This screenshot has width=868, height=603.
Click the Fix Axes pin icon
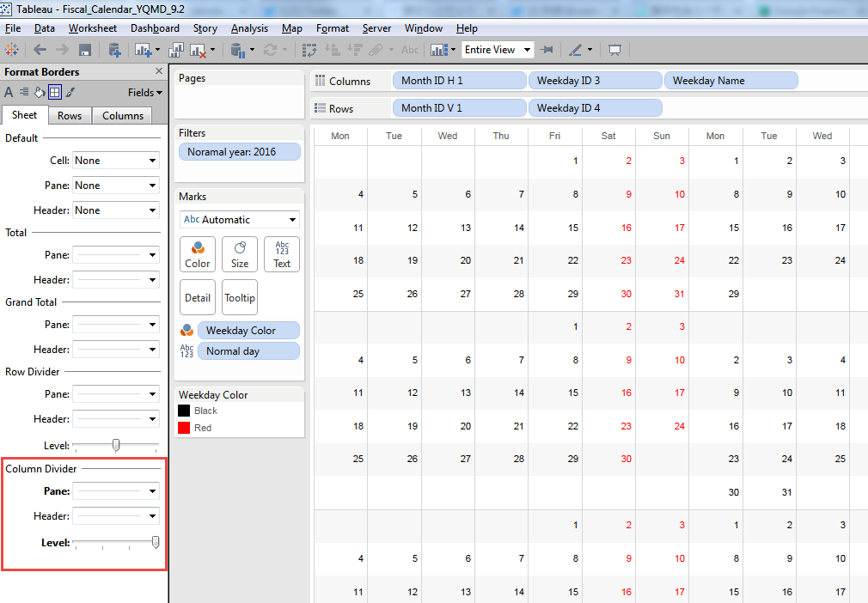(x=547, y=50)
